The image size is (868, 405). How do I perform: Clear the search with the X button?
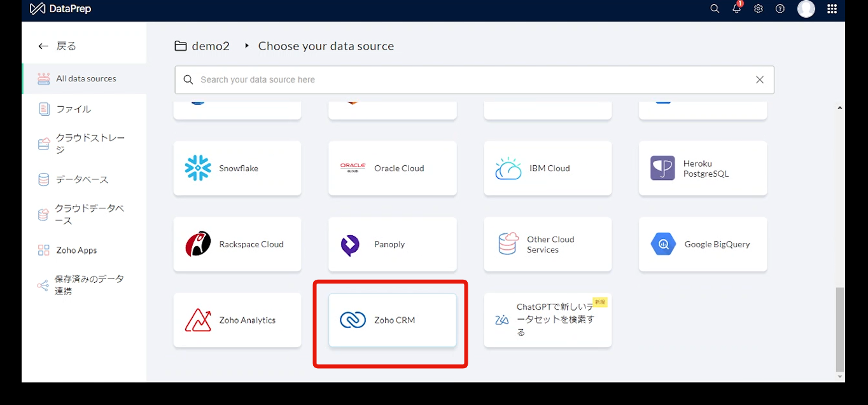759,79
